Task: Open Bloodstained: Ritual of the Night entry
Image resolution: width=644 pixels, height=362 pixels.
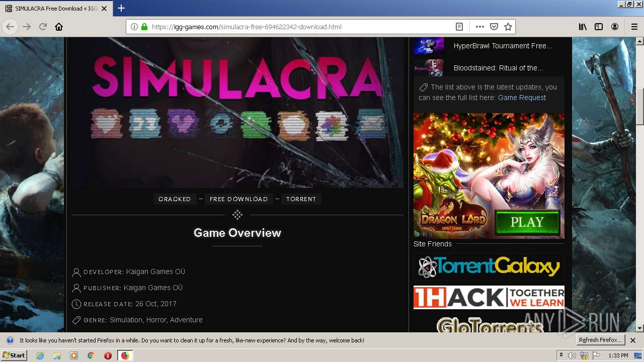Action: (x=499, y=68)
